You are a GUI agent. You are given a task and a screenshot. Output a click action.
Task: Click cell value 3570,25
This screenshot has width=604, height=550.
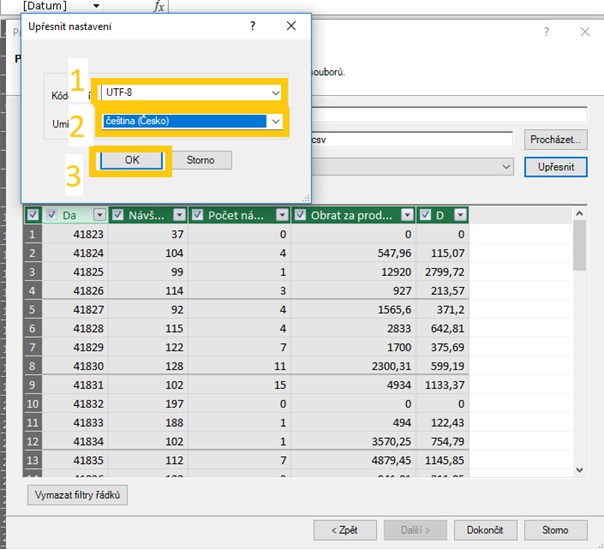(x=391, y=441)
